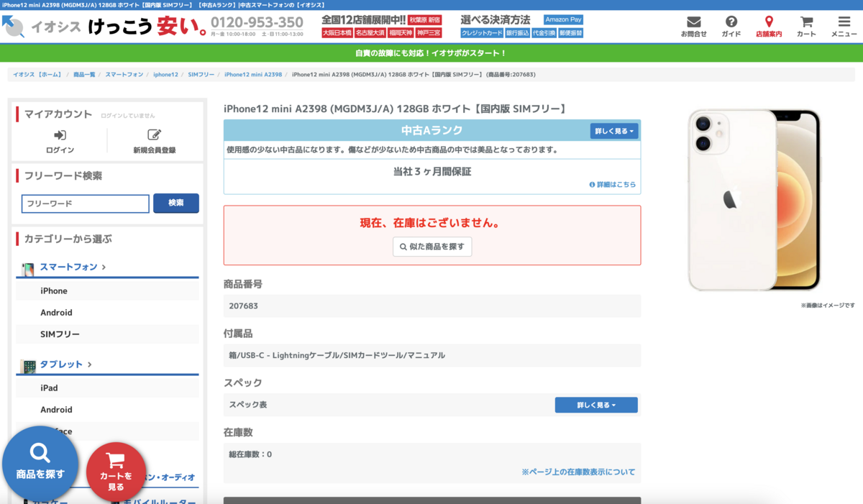Click iphone12 breadcrumb link
This screenshot has height=504, width=863.
point(165,75)
